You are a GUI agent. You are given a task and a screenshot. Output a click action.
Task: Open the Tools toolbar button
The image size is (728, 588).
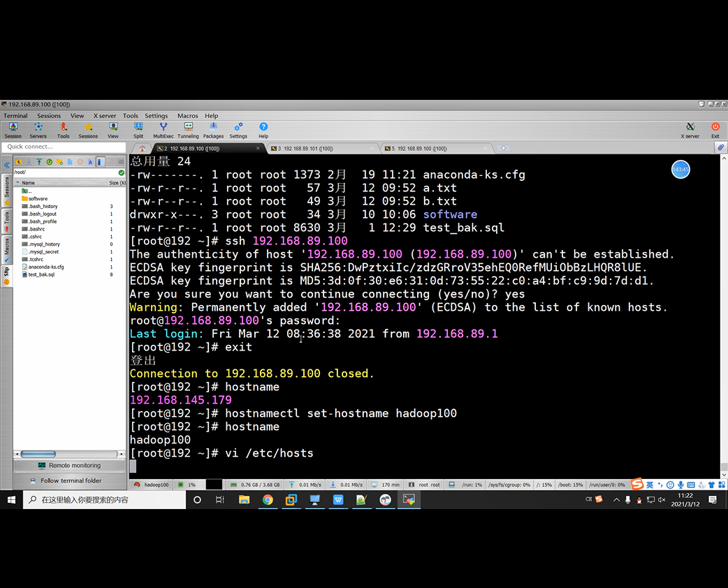click(63, 130)
